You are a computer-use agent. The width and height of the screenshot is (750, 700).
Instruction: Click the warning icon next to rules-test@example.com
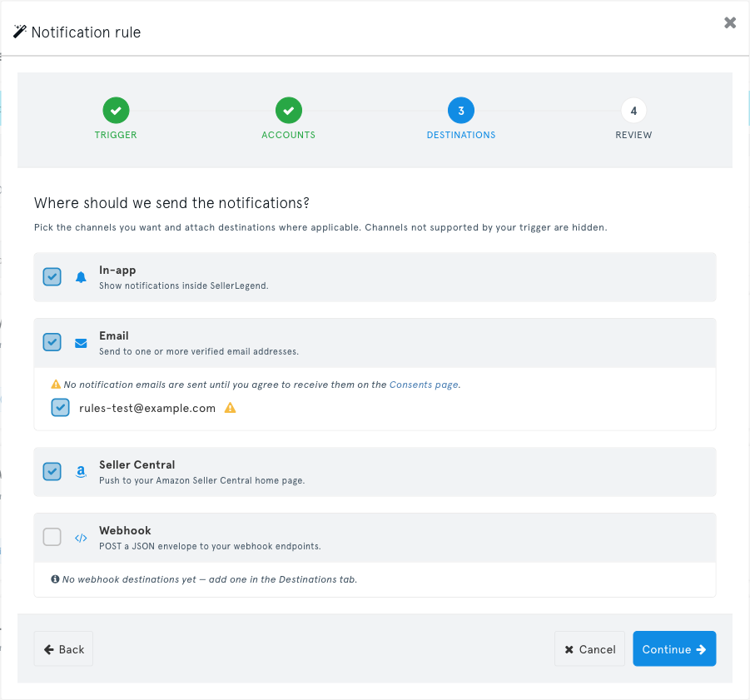point(230,408)
